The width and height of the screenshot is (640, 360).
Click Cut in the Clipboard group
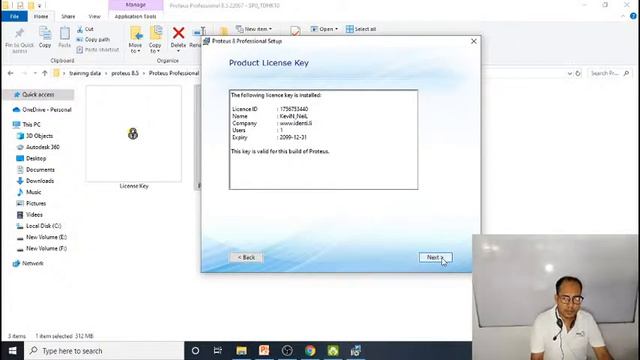click(x=85, y=29)
